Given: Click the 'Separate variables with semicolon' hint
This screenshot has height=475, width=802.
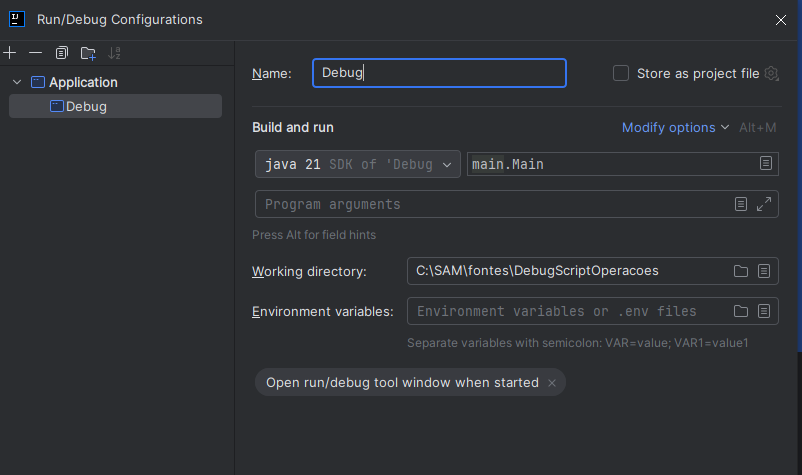Looking at the screenshot, I should click(x=577, y=343).
